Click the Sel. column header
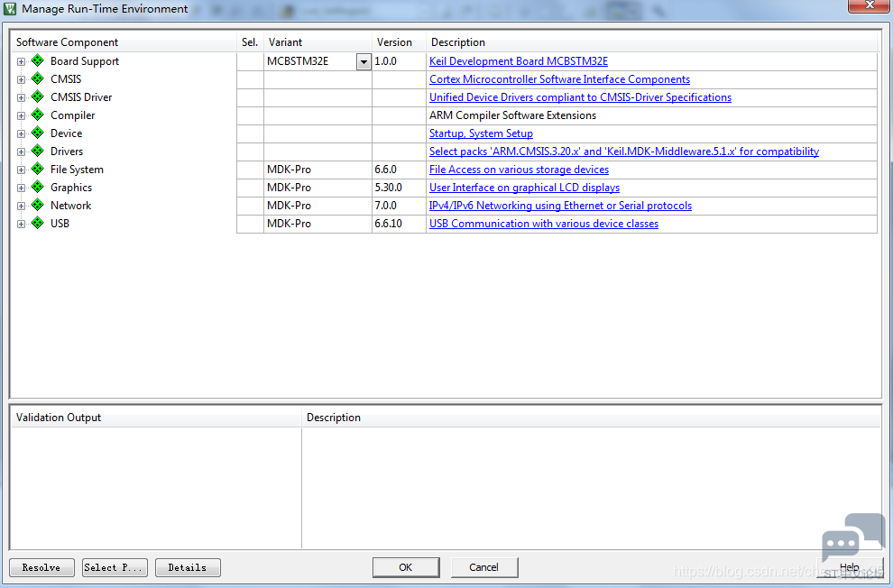 250,42
